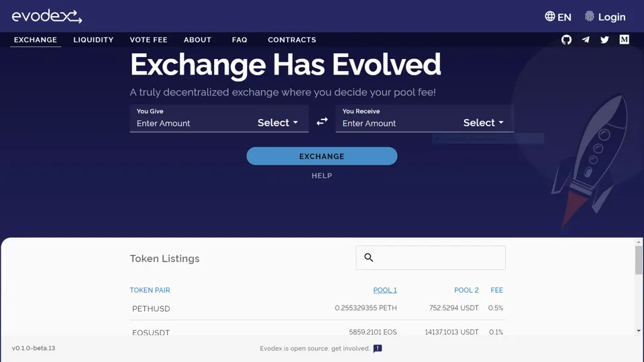Open the VOTE FEE tab
The width and height of the screenshot is (644, 362).
(x=149, y=40)
